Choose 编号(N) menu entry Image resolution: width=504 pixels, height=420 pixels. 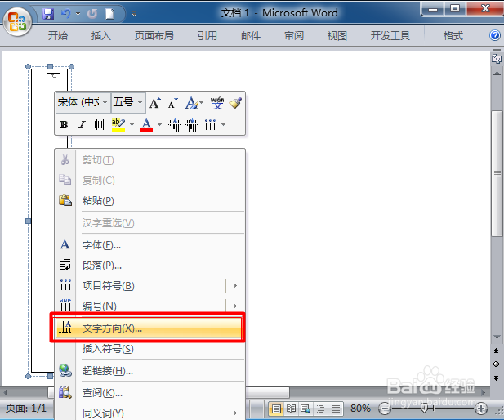point(140,306)
